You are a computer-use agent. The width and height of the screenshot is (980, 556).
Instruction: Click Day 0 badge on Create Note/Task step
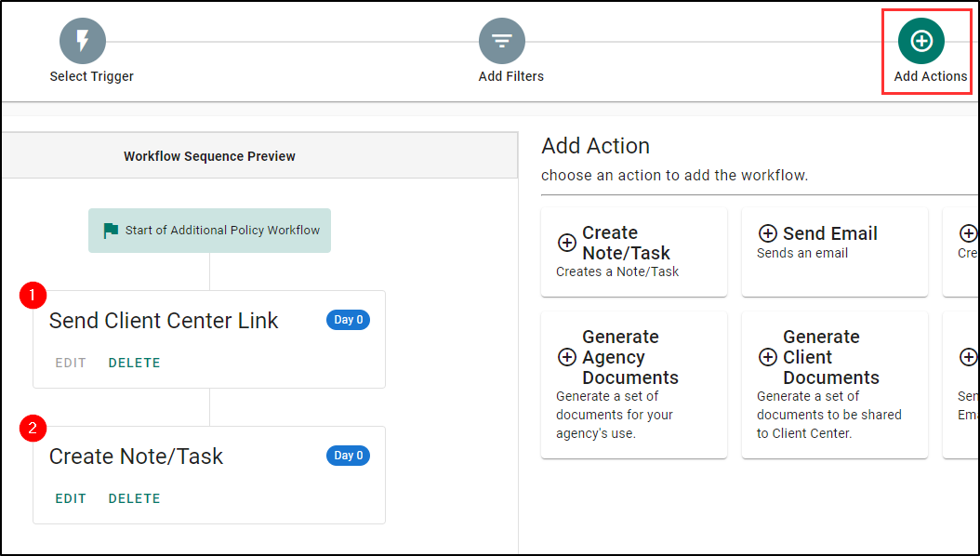tap(349, 456)
